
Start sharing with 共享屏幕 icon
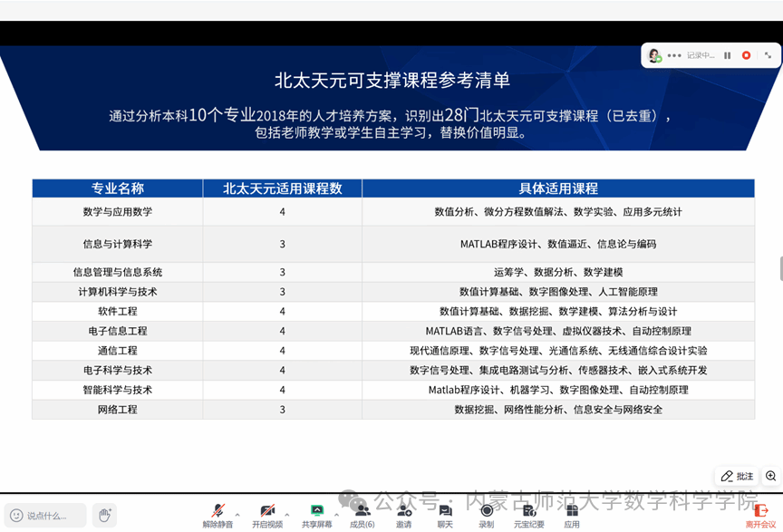tap(317, 512)
